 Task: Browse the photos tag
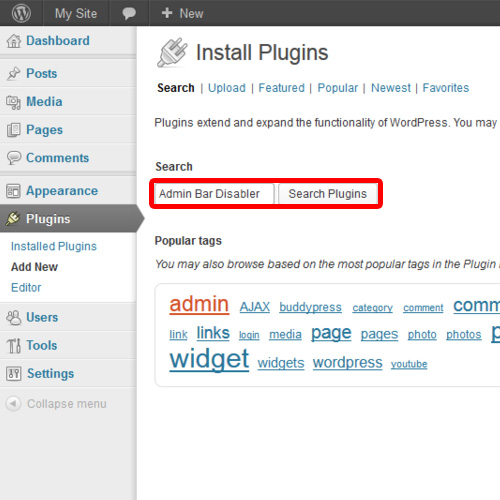tap(464, 335)
